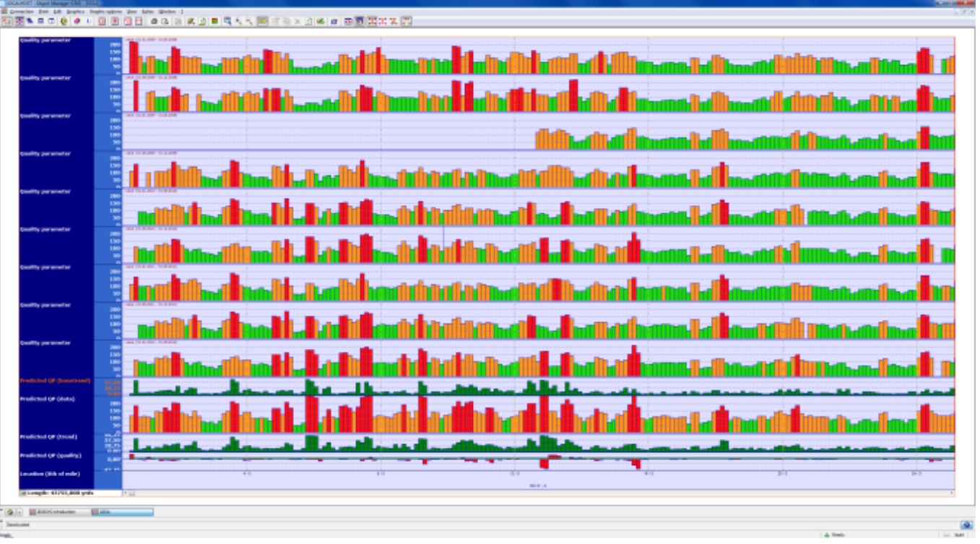Click the zoom out magnifier icon
The width and height of the screenshot is (980, 544).
click(x=249, y=22)
